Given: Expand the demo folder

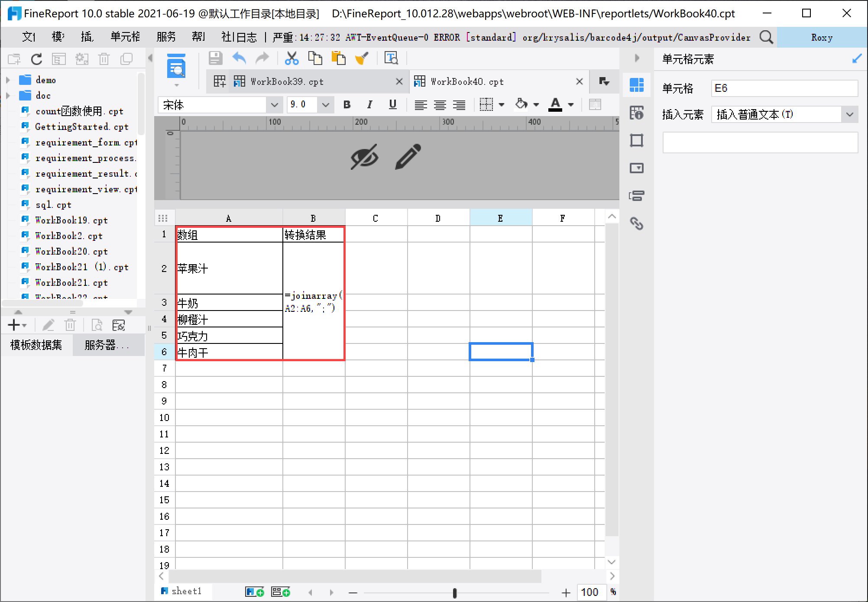Looking at the screenshot, I should click(x=8, y=80).
